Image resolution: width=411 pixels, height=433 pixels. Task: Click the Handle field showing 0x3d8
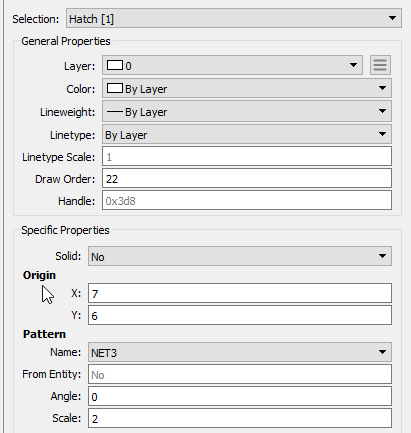coord(247,200)
